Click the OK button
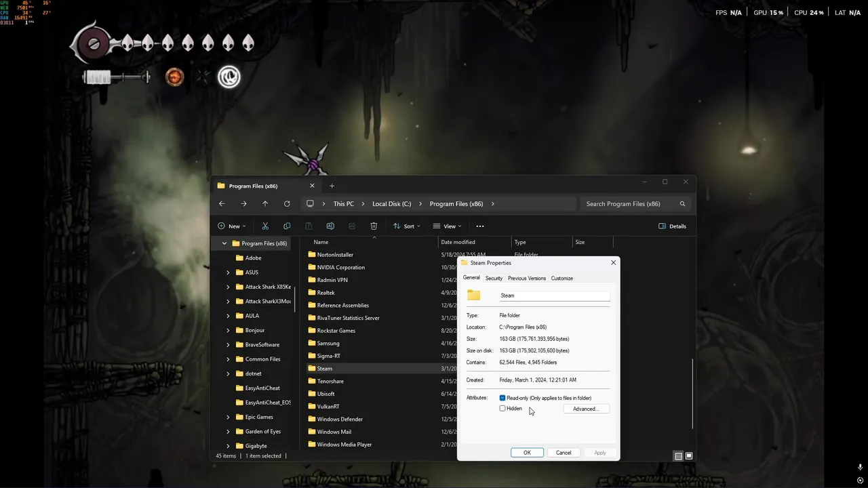 pyautogui.click(x=527, y=453)
